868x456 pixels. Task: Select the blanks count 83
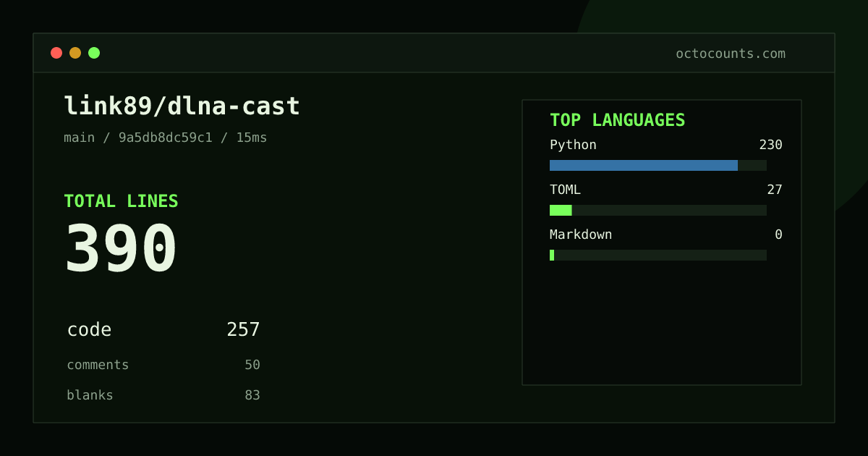click(252, 395)
